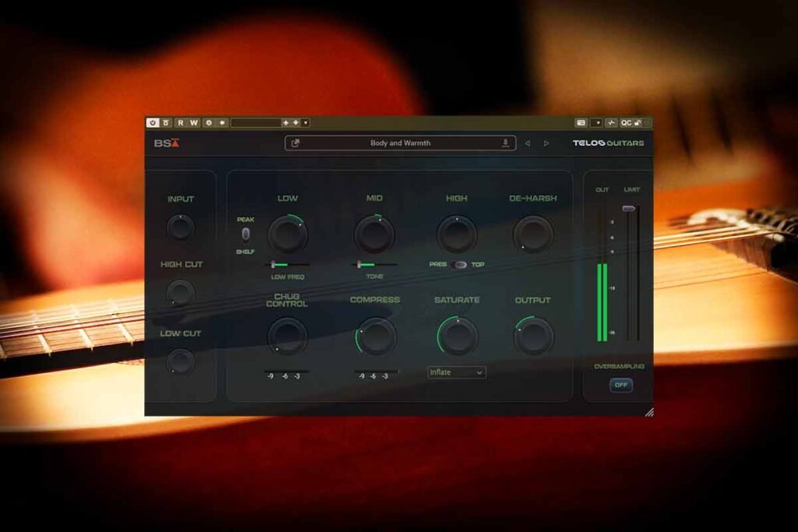
Task: Toggle the plugin power bypass button
Action: [153, 122]
